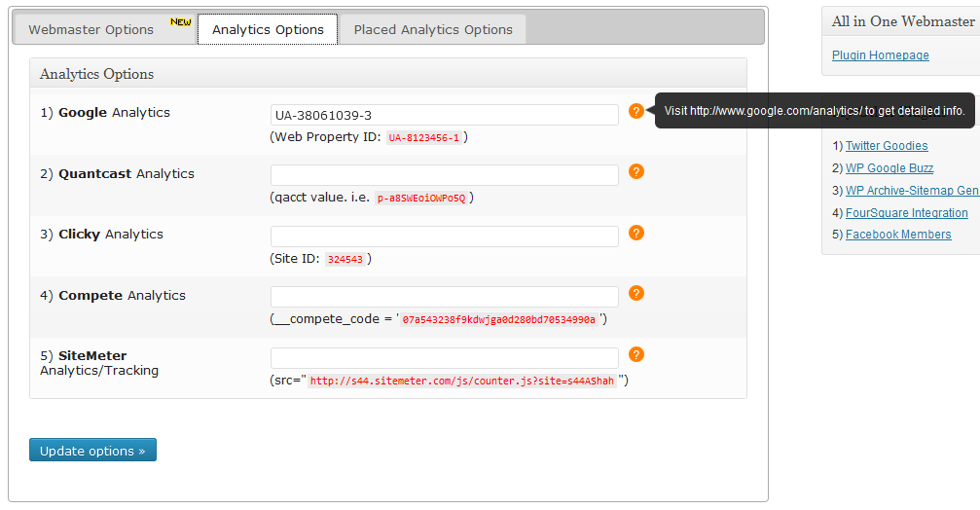Click the SiteMeter tracking input field
This screenshot has width=980, height=510.
[x=445, y=358]
